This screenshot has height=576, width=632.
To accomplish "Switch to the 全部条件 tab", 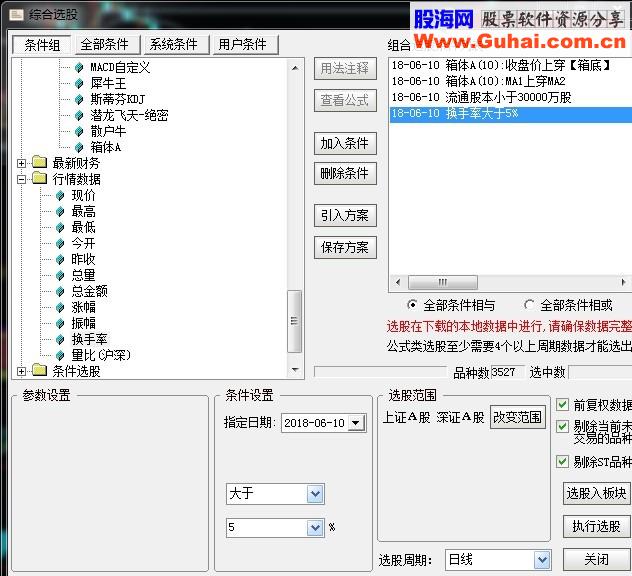I will pos(108,44).
